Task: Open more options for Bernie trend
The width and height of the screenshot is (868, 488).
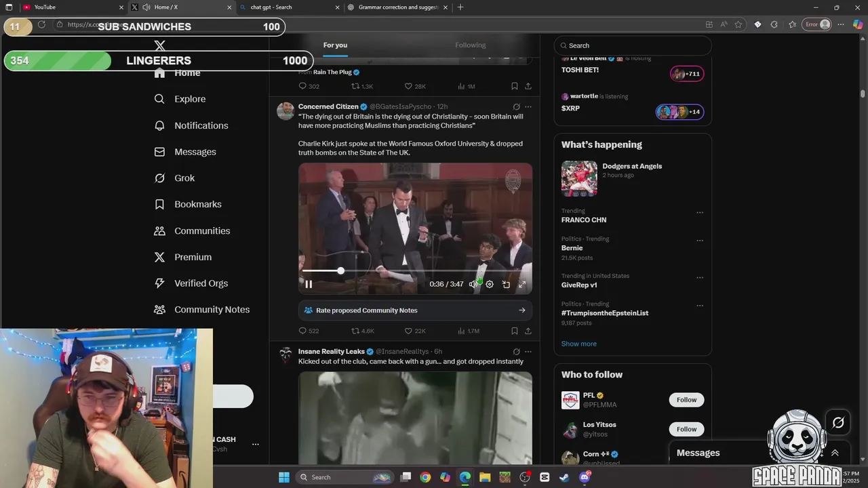Action: point(700,240)
